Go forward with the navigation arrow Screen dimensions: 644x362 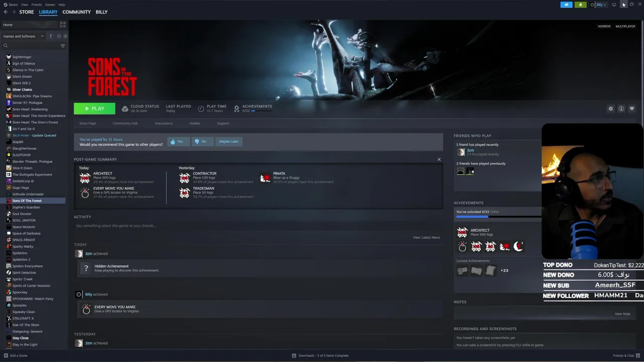pos(14,12)
